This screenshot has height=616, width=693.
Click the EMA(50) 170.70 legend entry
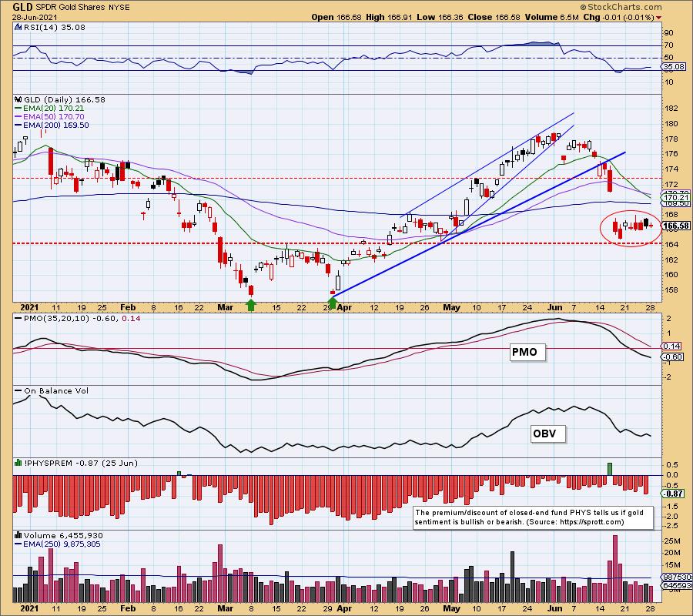(x=49, y=117)
